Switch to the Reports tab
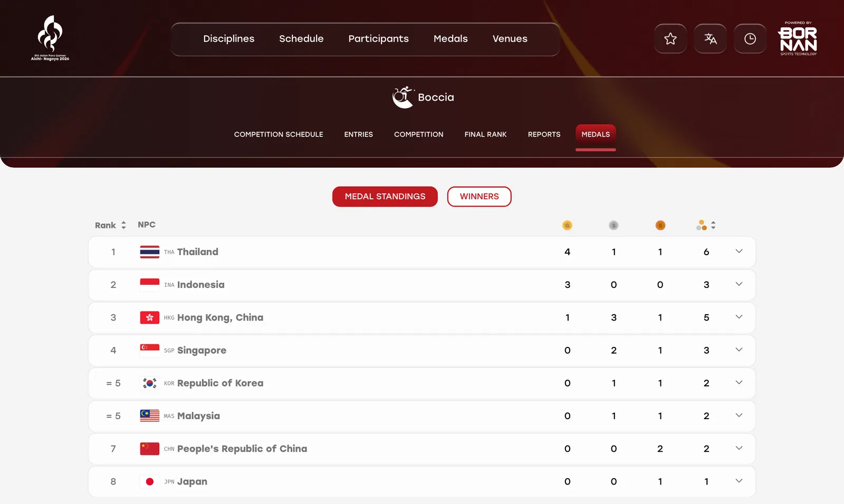The image size is (844, 504). 544,134
